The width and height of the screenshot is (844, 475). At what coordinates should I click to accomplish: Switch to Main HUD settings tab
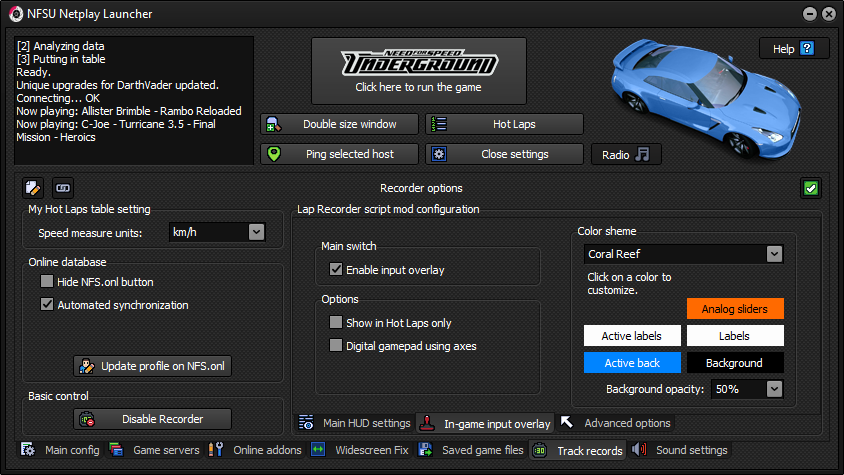click(355, 423)
